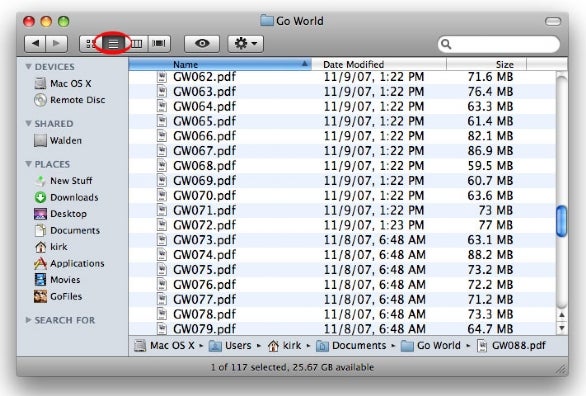Go back with the left arrow button
Screen dimensions: 586x396
coord(35,43)
